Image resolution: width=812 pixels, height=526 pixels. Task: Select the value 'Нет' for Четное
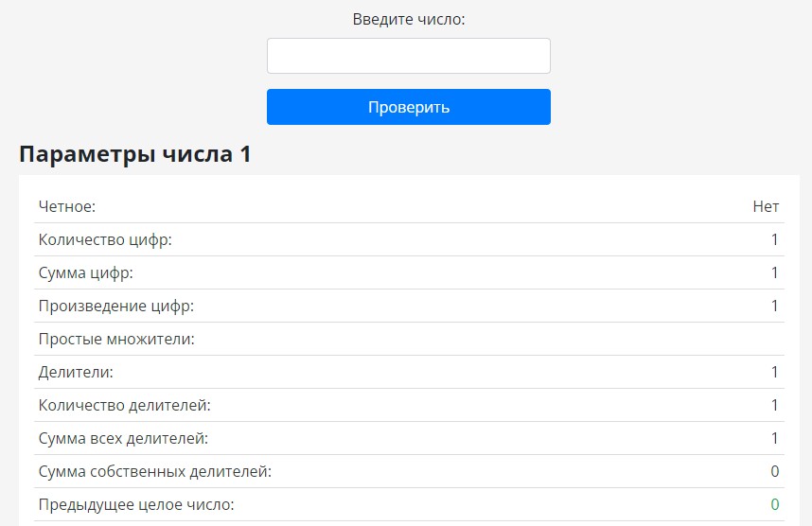766,206
